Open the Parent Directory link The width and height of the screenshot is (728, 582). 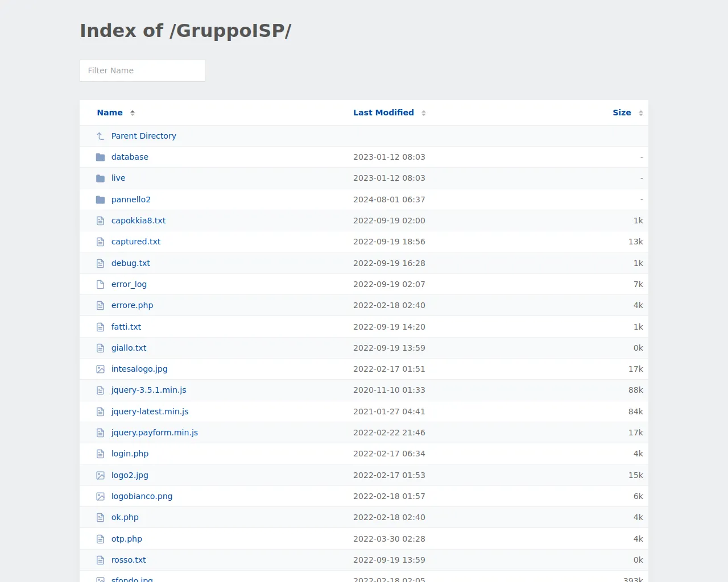coord(143,136)
